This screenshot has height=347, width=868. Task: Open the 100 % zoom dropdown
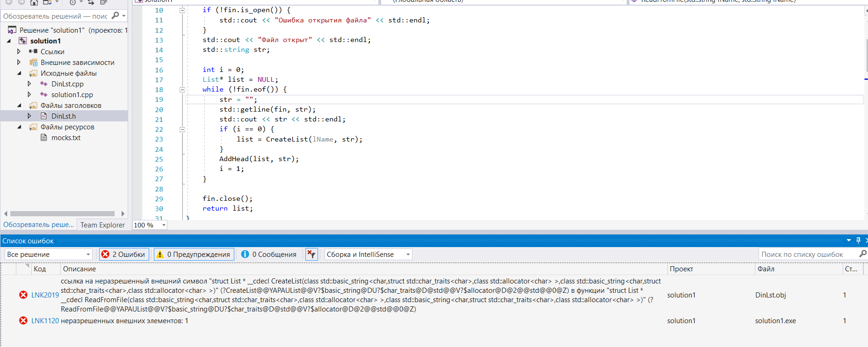coord(164,225)
